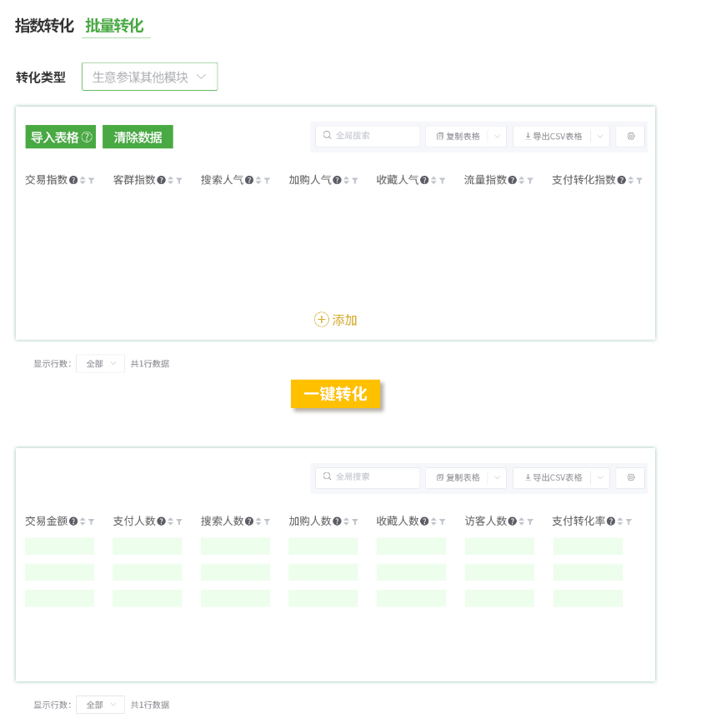Click filter icon on 客群指数 column

click(179, 180)
